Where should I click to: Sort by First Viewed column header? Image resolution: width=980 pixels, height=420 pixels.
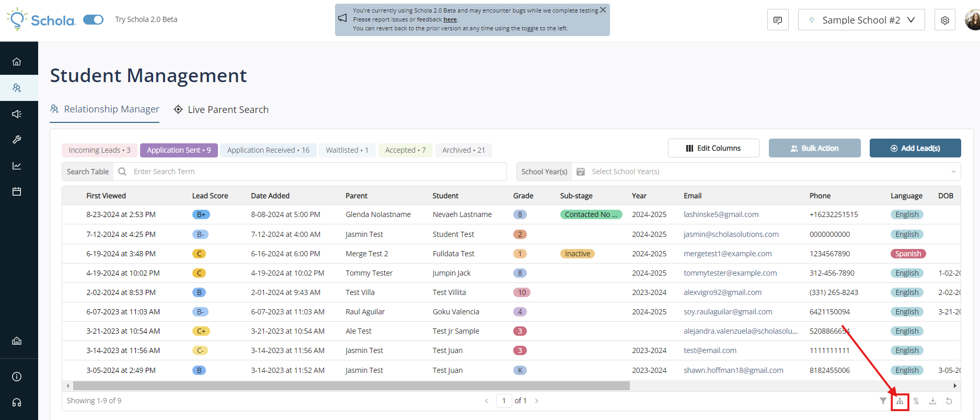point(106,196)
